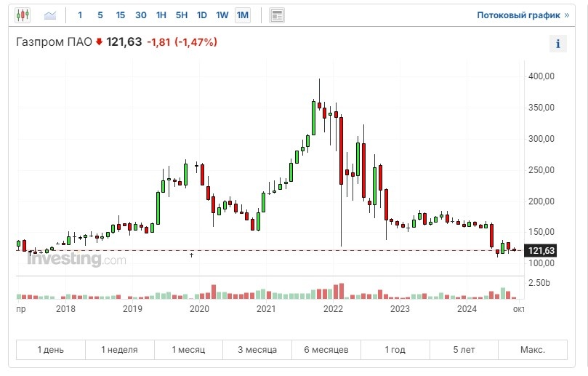
Task: Click the 100,00 price axis label
Action: [541, 263]
